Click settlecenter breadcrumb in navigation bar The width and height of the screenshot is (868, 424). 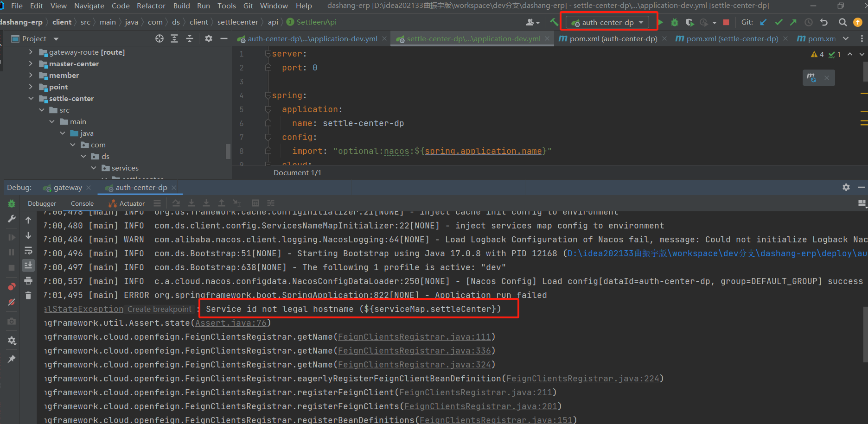(237, 22)
